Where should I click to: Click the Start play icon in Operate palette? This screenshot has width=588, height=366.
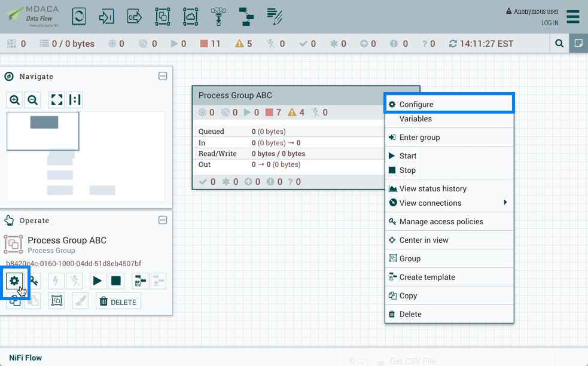tap(98, 280)
